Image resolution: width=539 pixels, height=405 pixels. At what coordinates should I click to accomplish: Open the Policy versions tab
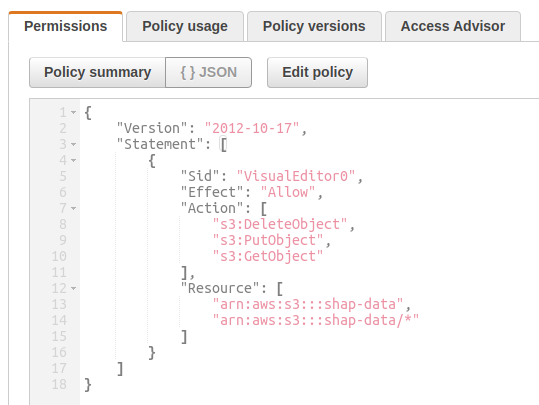click(x=314, y=26)
